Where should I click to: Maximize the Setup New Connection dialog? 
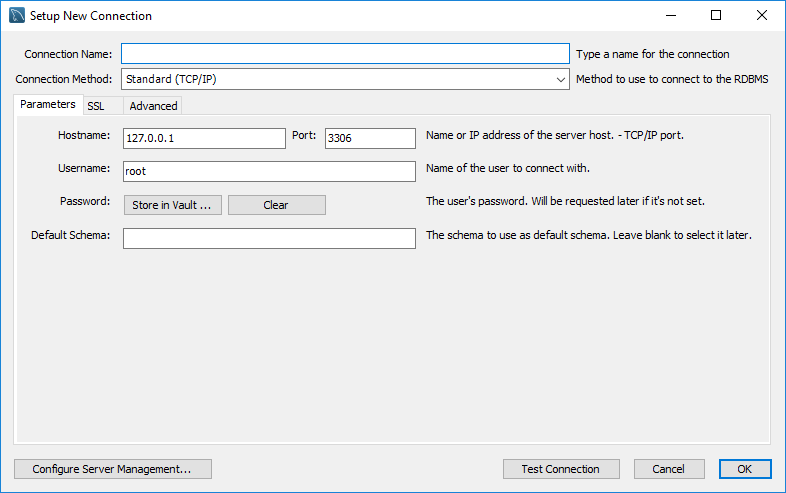(x=716, y=16)
